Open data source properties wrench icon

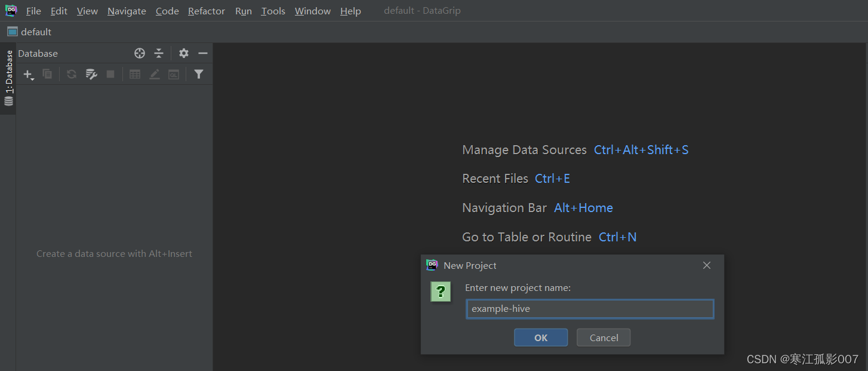[x=91, y=74]
